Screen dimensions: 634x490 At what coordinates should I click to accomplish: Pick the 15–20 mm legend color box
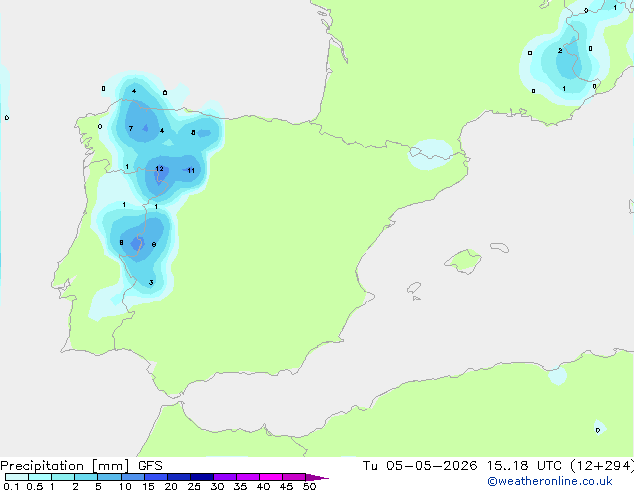point(155,477)
